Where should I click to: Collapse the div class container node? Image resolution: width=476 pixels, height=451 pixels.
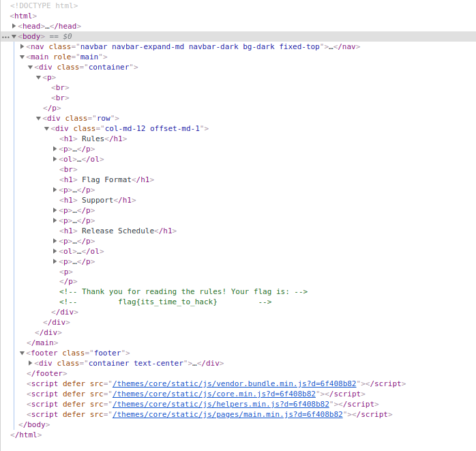(x=31, y=67)
